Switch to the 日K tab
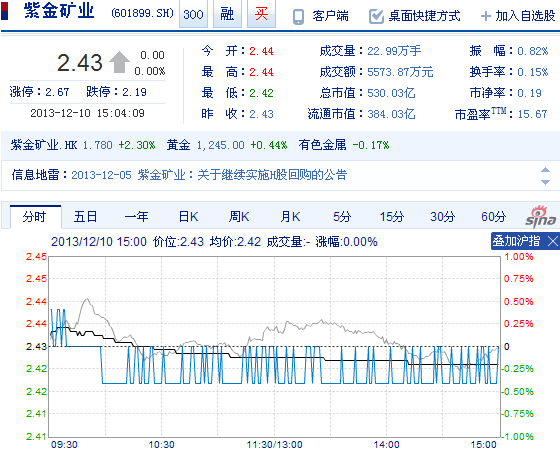Screen dimensions: 560x452 188,217
